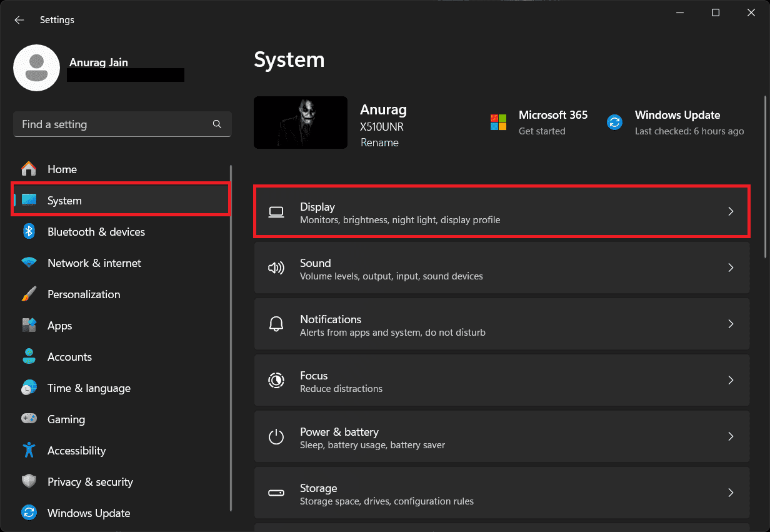Image resolution: width=770 pixels, height=532 pixels.
Task: Click the Sound speaker icon
Action: pyautogui.click(x=276, y=268)
